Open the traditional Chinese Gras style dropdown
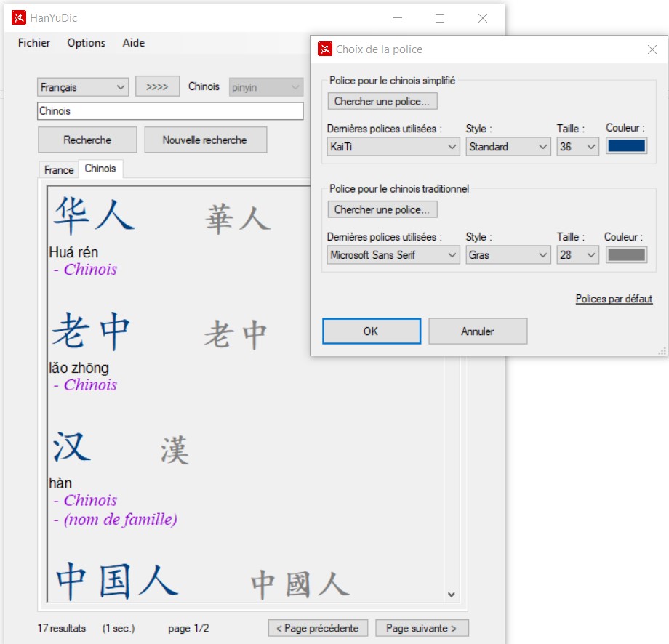Image resolution: width=669 pixels, height=644 pixels. [508, 255]
